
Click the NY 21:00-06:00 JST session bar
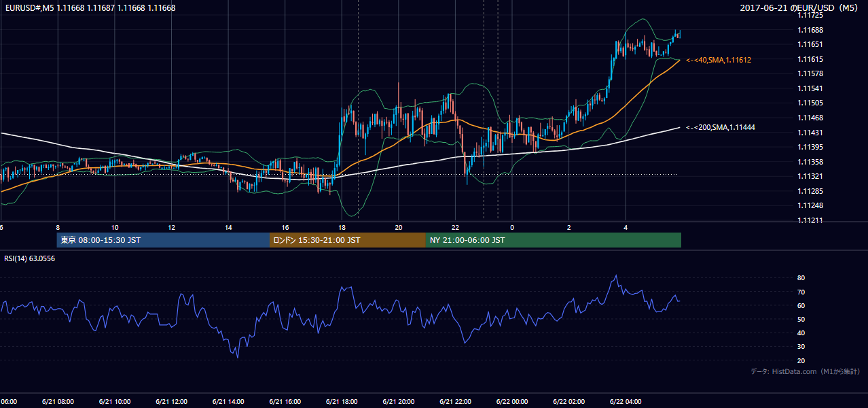(x=554, y=240)
